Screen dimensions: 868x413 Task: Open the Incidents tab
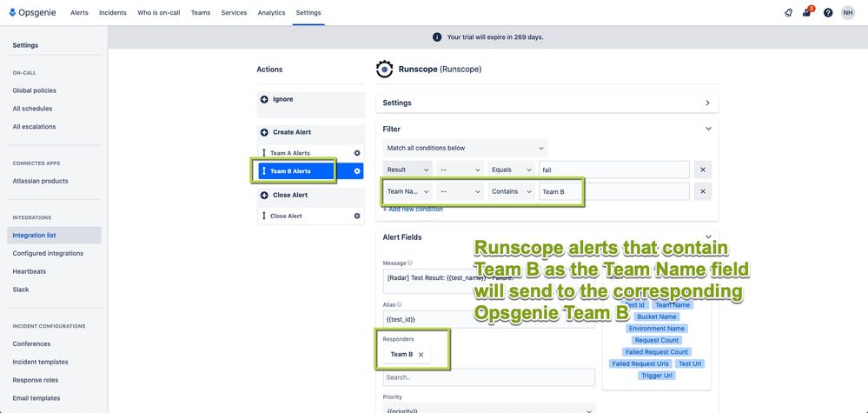point(112,13)
